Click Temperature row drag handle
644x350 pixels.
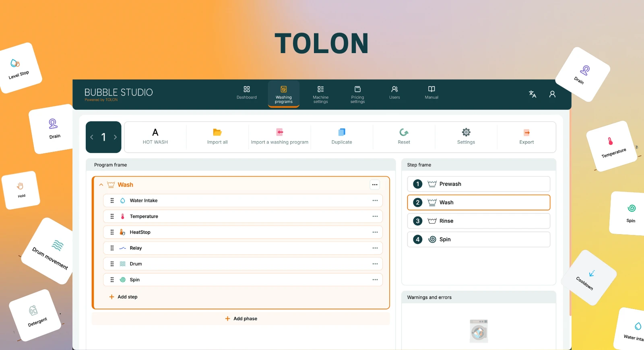click(x=112, y=216)
